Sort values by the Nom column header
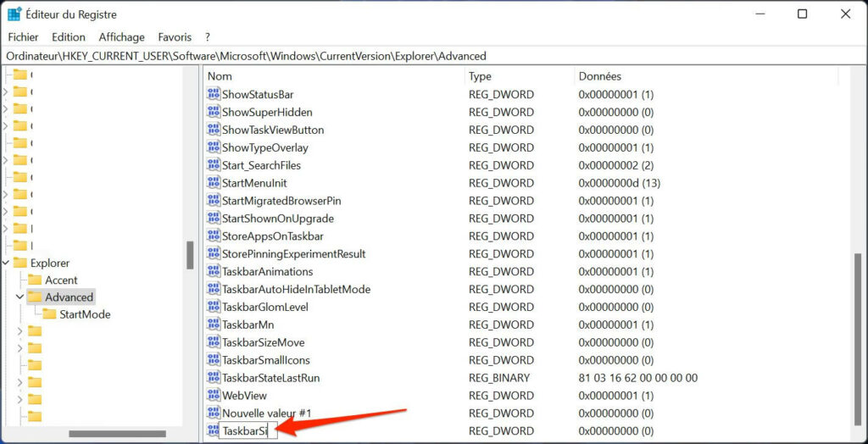The image size is (868, 444). point(220,76)
